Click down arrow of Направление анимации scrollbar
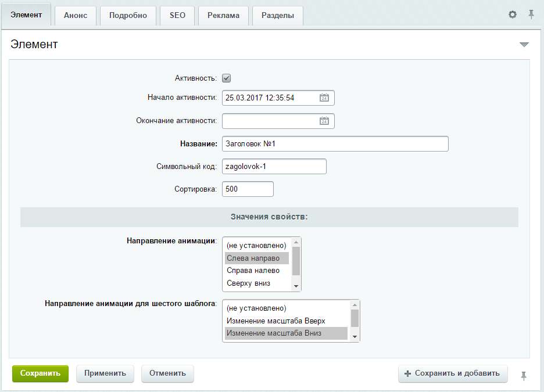Image resolution: width=544 pixels, height=392 pixels. click(x=296, y=286)
